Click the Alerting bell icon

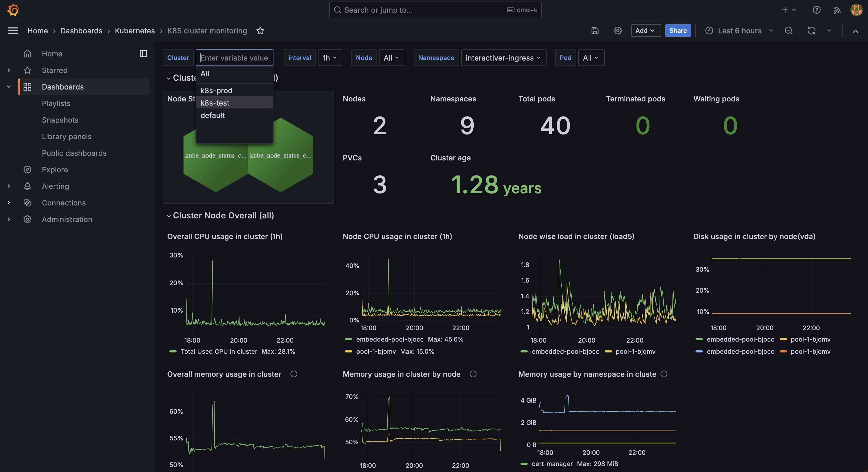coord(28,186)
